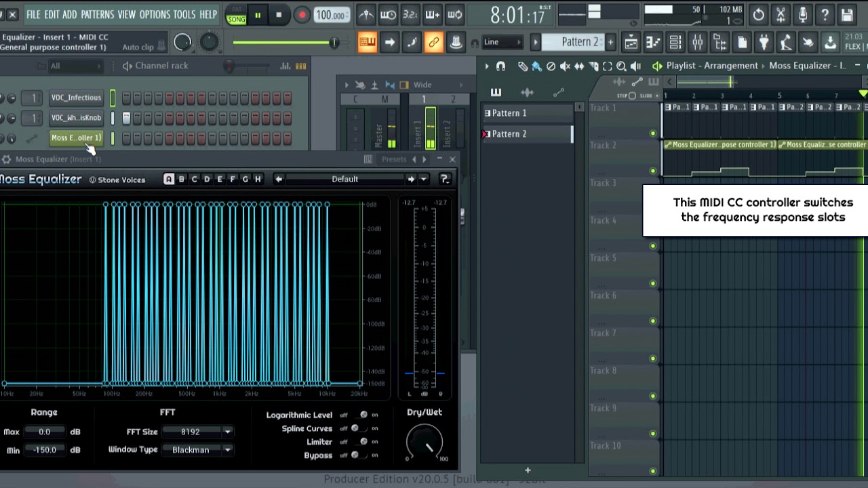This screenshot has height=488, width=868.
Task: Toggle VOC_Infectious channel mute LED
Action: (113, 98)
